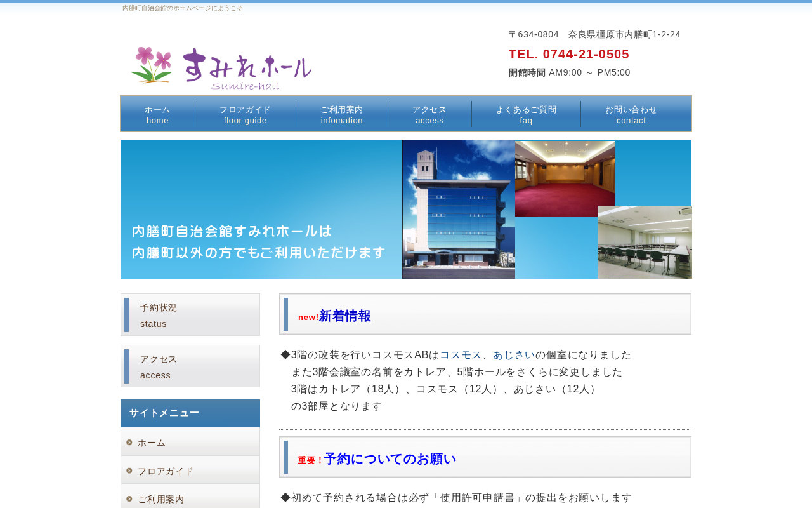
Task: Click the conference room photo
Action: point(645,242)
